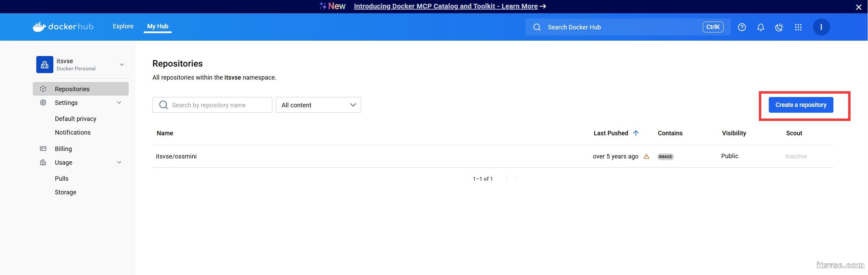
Task: Select Repositories in the sidebar
Action: [x=81, y=89]
